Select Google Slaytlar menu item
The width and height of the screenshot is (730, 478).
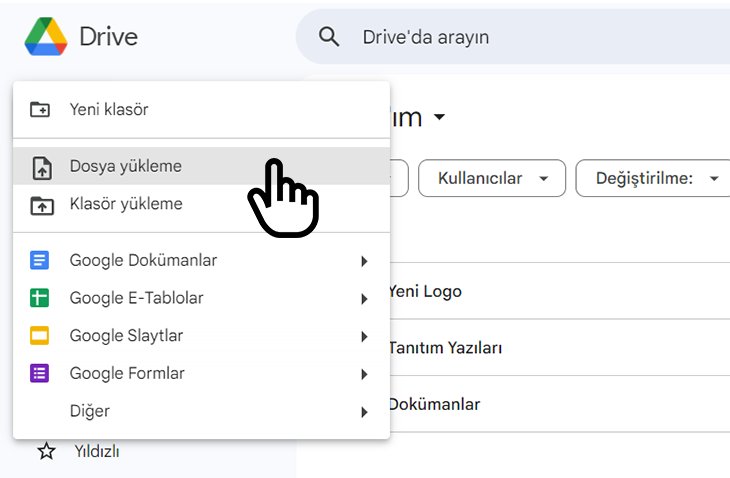pos(201,336)
